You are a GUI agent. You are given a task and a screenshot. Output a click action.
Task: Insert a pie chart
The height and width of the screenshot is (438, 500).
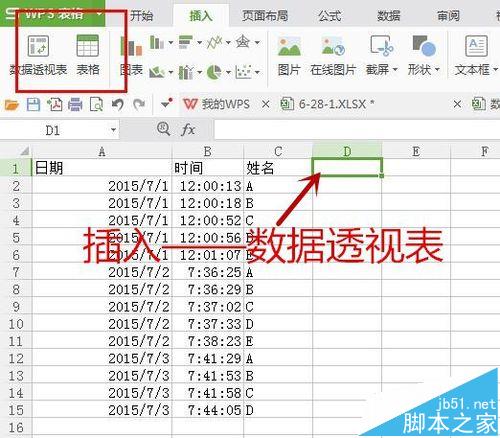(x=214, y=72)
